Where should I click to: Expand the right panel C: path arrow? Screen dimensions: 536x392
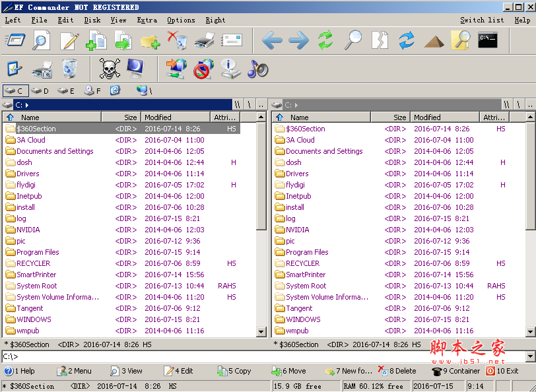coord(296,105)
